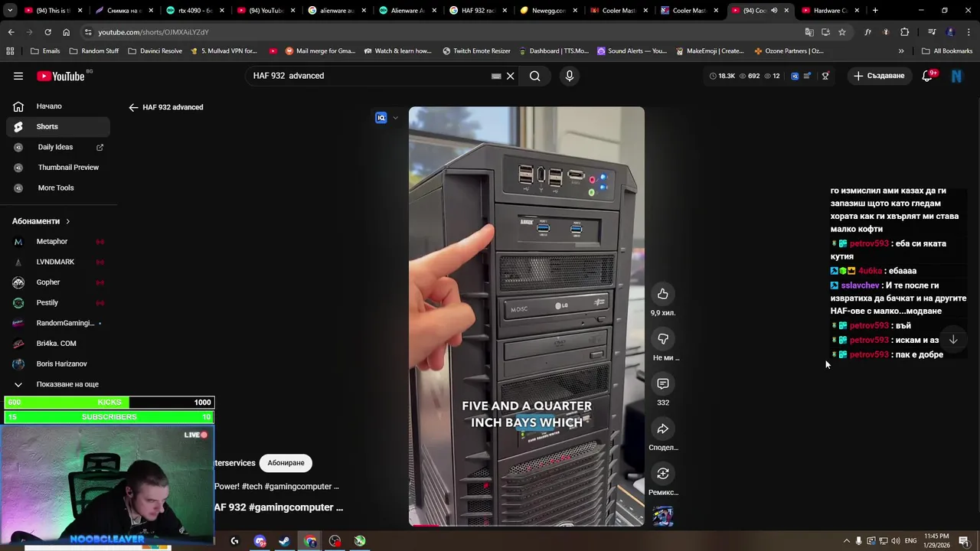This screenshot has height=551, width=980.
Task: Click the blue IQ badge beside the video
Action: 381,117
